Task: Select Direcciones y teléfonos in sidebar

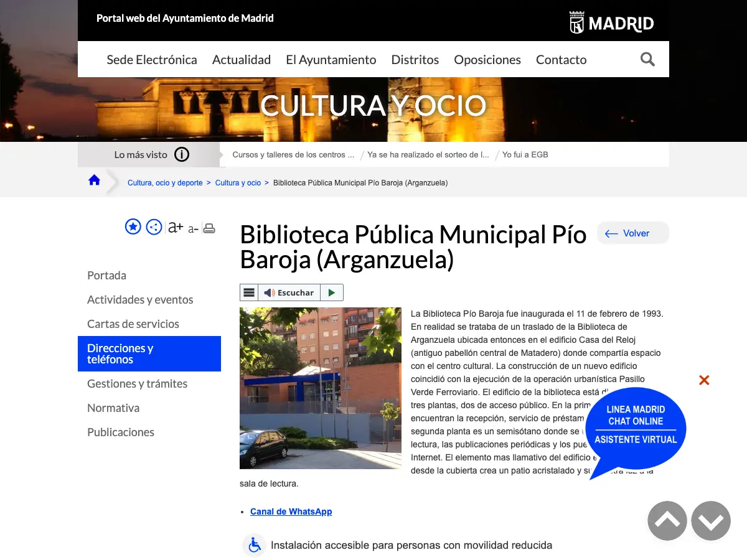Action: pyautogui.click(x=149, y=353)
